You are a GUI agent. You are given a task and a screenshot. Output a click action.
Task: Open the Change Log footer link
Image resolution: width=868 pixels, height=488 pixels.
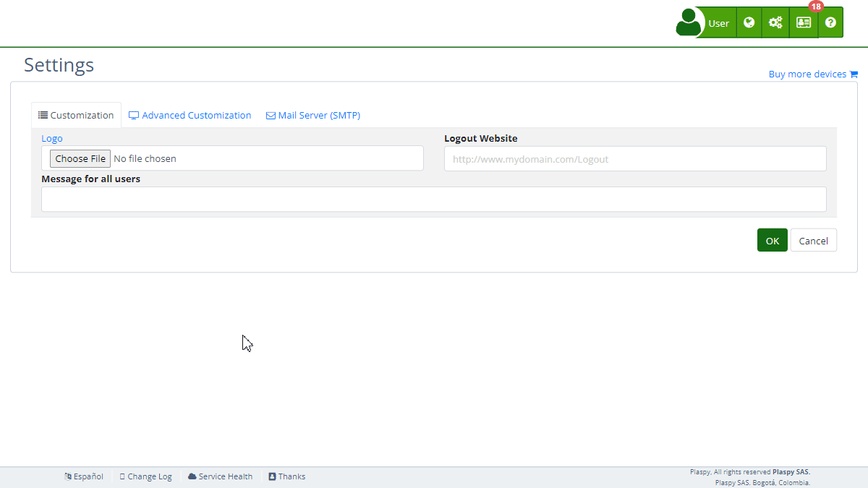(x=149, y=477)
